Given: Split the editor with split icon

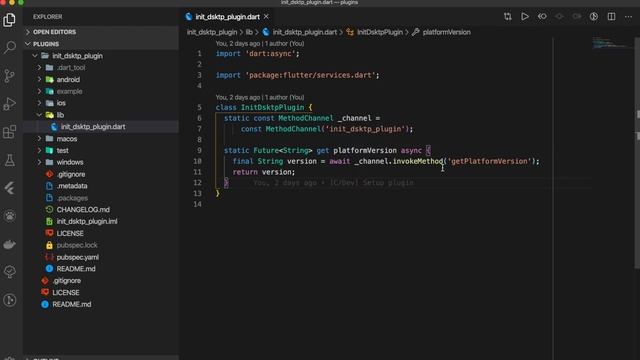Looking at the screenshot, I should (611, 16).
